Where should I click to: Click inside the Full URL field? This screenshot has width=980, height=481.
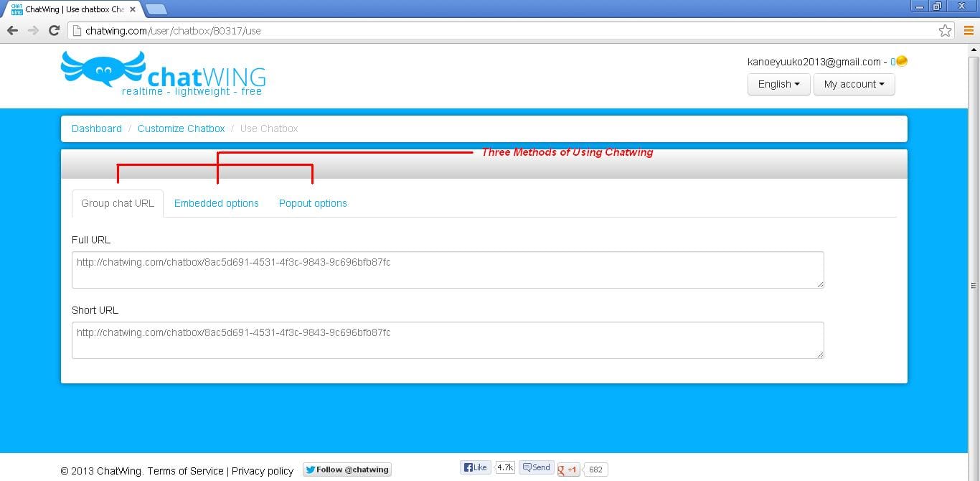[x=447, y=270]
